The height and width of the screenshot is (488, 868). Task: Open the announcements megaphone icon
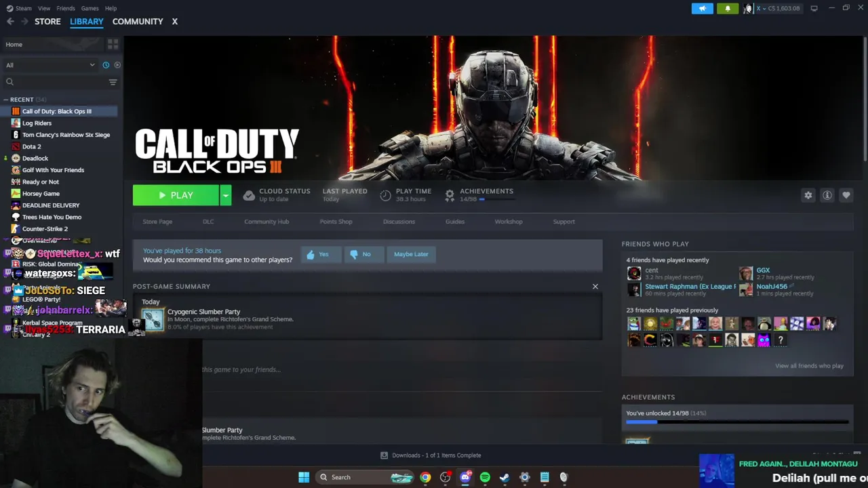703,8
